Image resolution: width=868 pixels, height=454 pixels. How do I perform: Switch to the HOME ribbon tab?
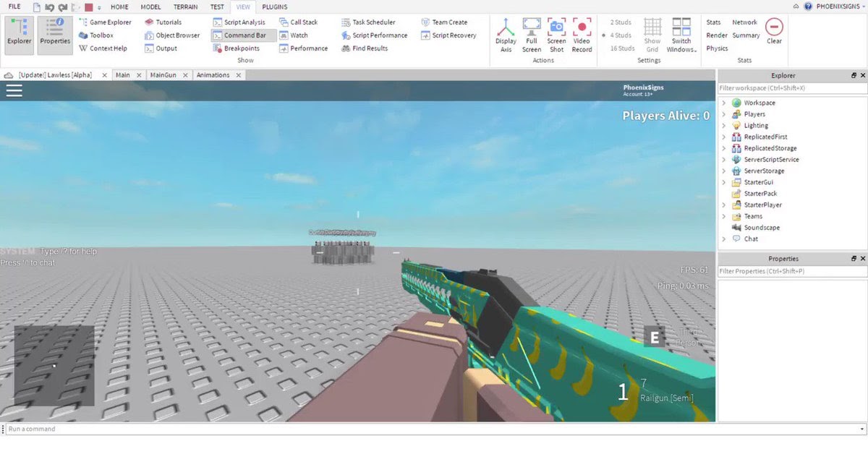tap(119, 7)
